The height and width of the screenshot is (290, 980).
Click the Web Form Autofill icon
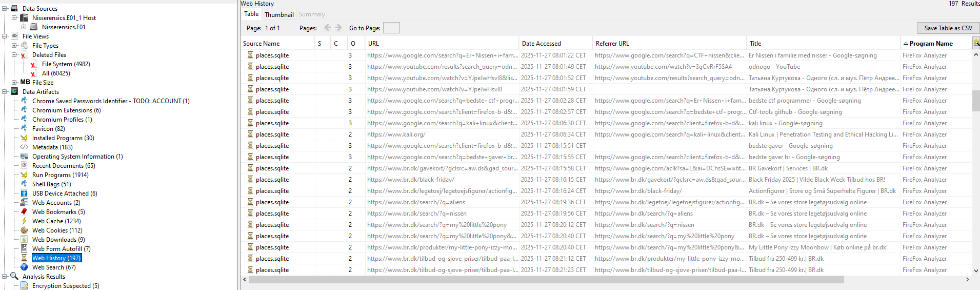[24, 248]
